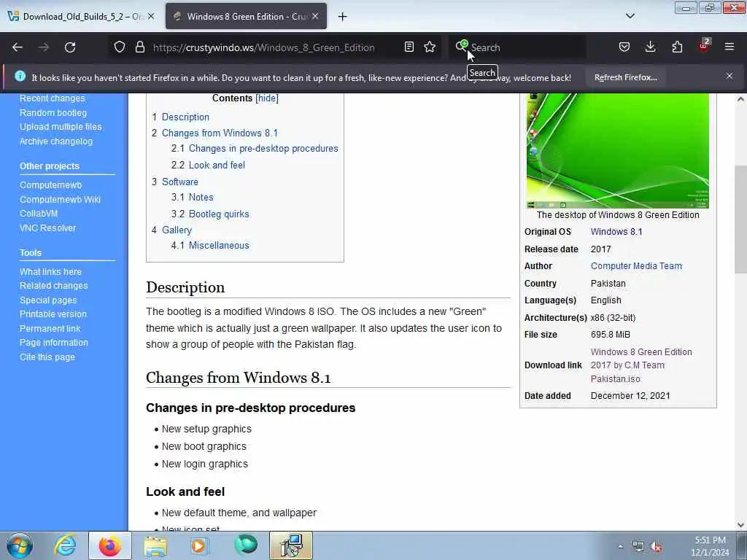Open Miscellaneous contents entry
Image resolution: width=747 pixels, height=560 pixels.
219,245
